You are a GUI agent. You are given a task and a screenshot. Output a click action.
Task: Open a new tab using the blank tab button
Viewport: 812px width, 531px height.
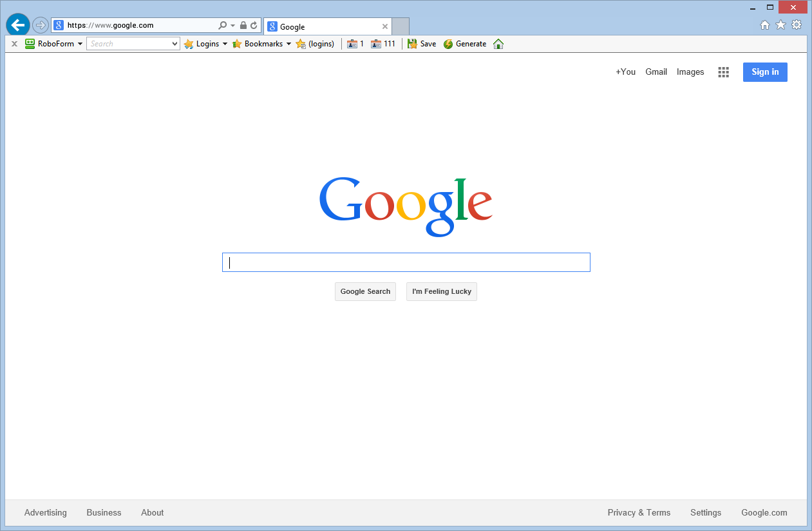pos(401,26)
